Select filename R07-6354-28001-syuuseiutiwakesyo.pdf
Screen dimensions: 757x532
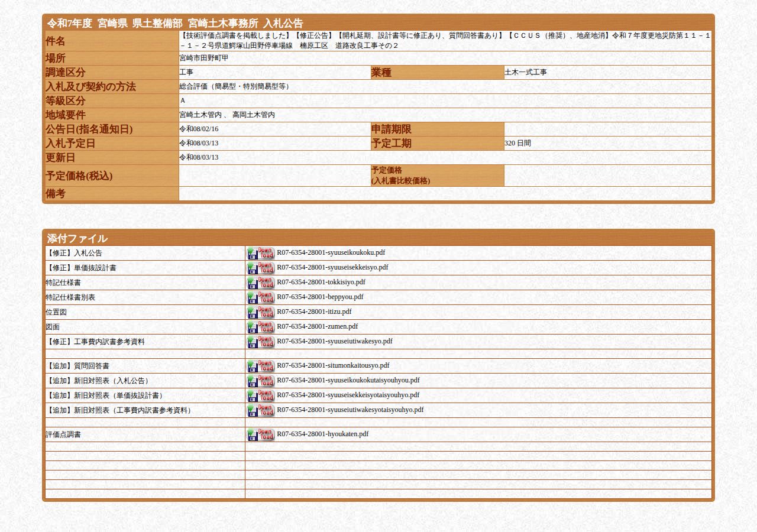(x=335, y=341)
